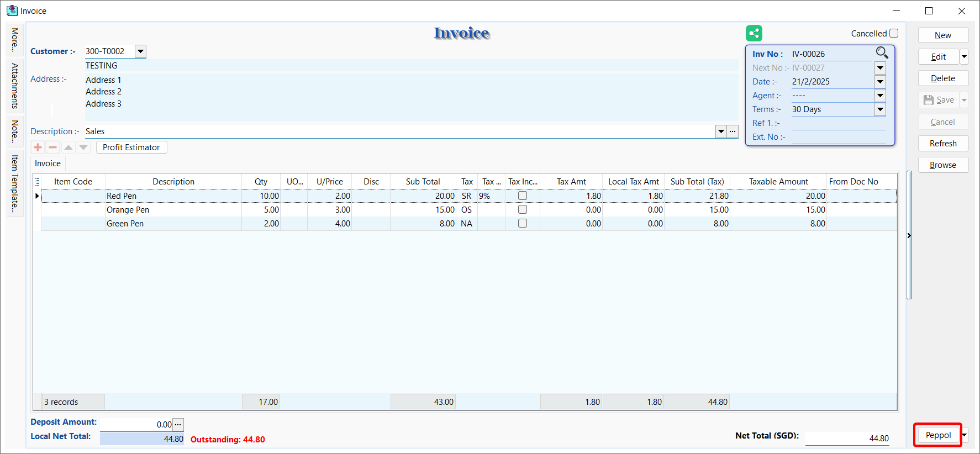Viewport: 980px width, 454px height.
Task: Open the Item Template side tab
Action: 15,183
